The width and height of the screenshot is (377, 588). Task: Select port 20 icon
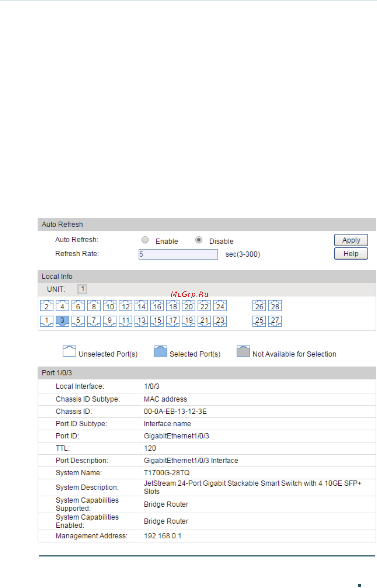[188, 305]
